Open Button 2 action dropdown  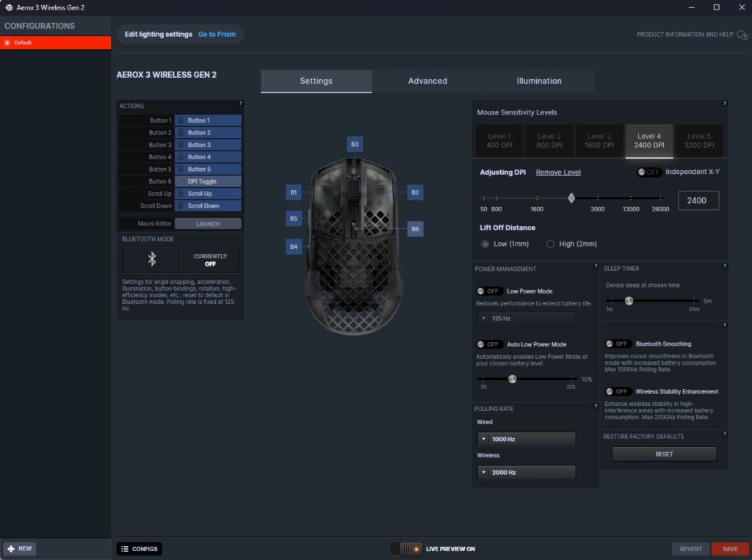click(x=208, y=132)
